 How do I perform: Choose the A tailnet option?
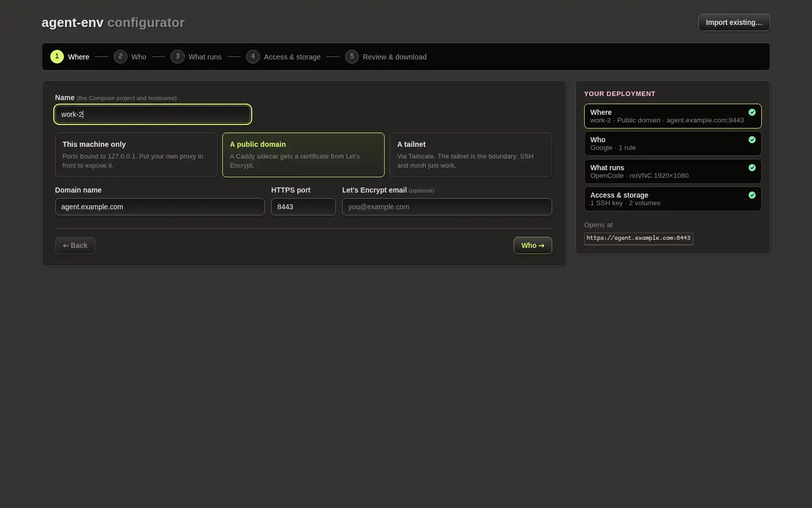(471, 155)
